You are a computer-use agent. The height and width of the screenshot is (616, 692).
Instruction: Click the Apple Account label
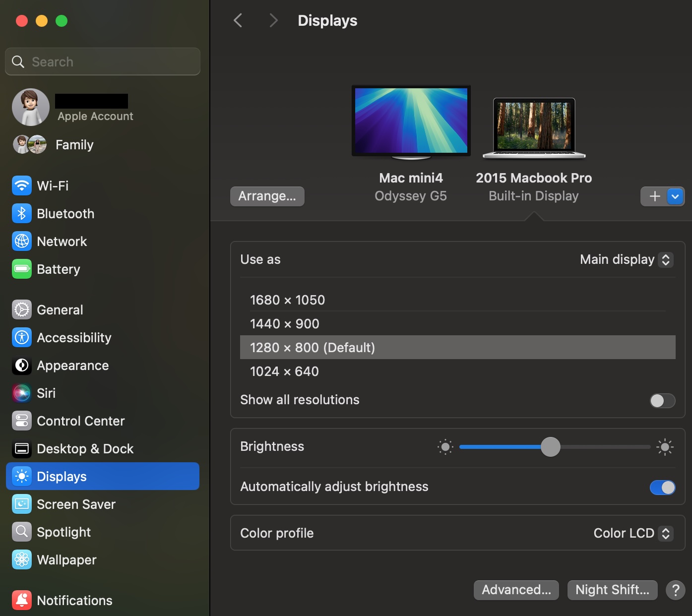click(x=95, y=116)
